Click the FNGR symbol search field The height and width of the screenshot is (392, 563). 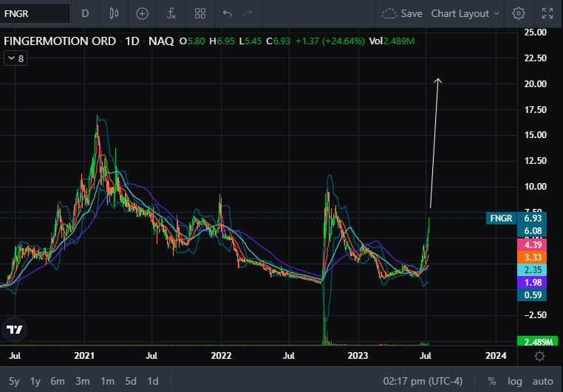(35, 13)
